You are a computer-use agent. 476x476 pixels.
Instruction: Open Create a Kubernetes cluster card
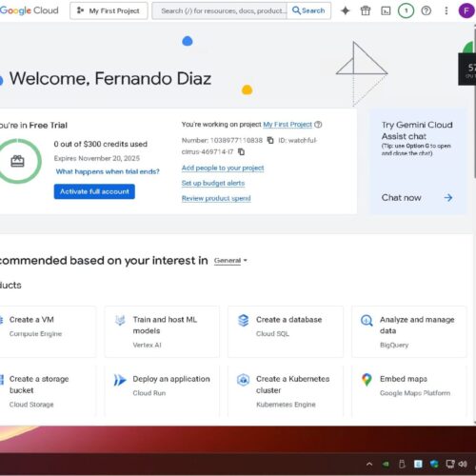286,391
